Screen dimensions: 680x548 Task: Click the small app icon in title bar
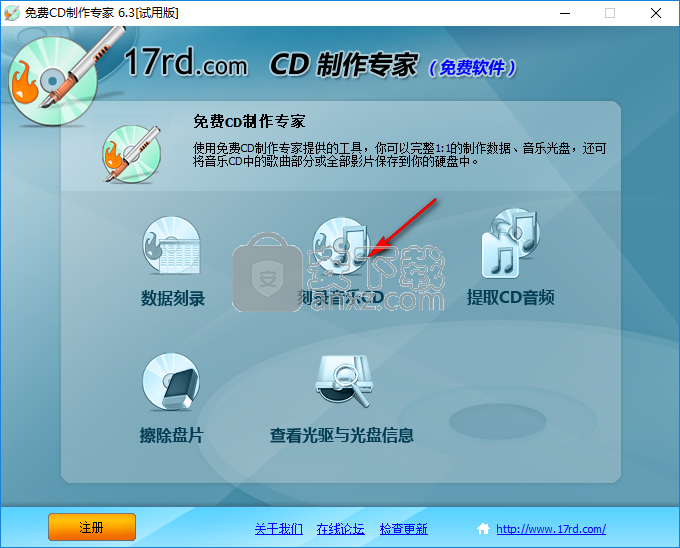click(12, 13)
